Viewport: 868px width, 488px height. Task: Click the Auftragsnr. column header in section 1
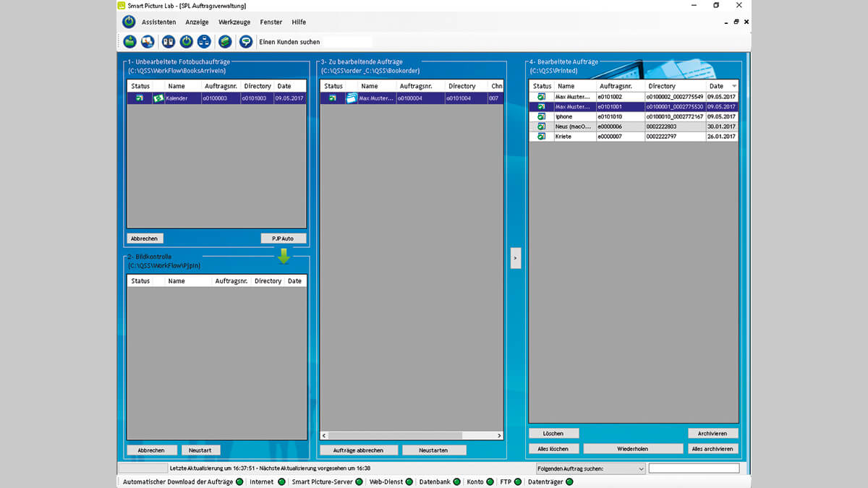click(x=221, y=86)
